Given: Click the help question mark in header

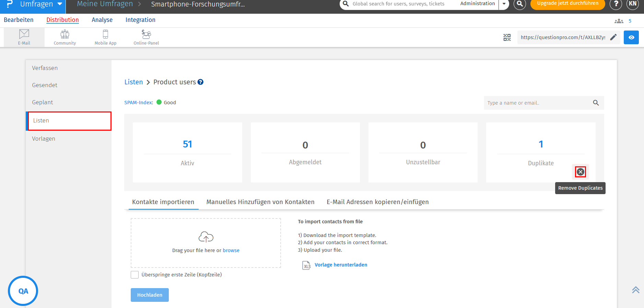Looking at the screenshot, I should point(616,4).
